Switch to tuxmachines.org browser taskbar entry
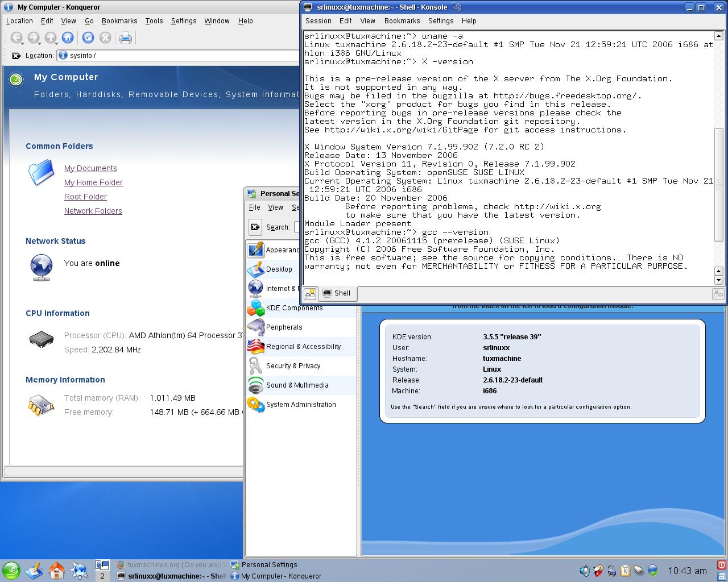This screenshot has width=728, height=582. (x=171, y=565)
